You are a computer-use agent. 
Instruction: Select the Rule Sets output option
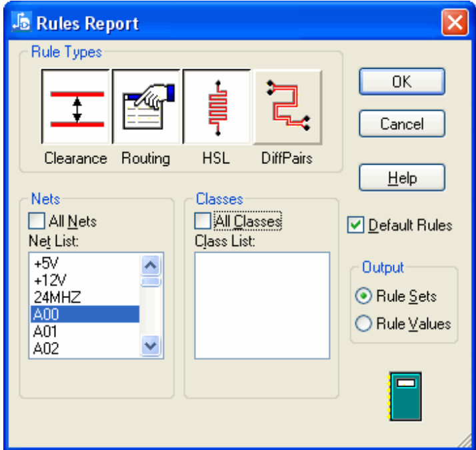364,296
